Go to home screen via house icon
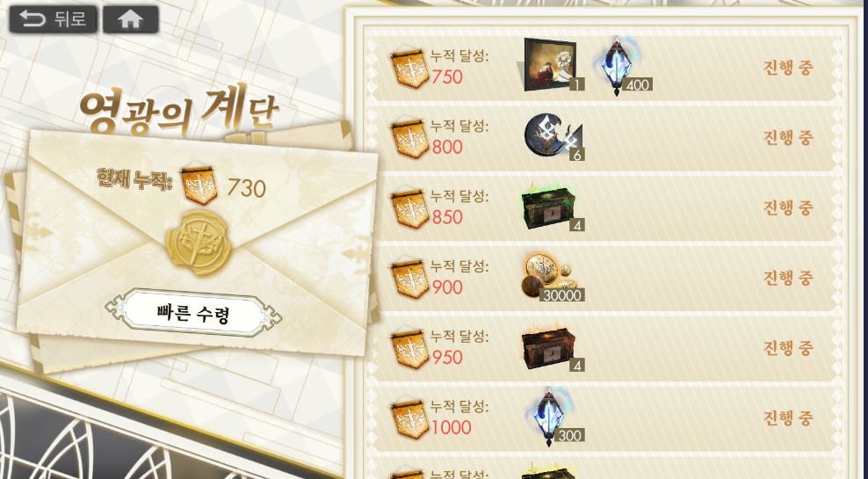This screenshot has width=868, height=479. (131, 18)
